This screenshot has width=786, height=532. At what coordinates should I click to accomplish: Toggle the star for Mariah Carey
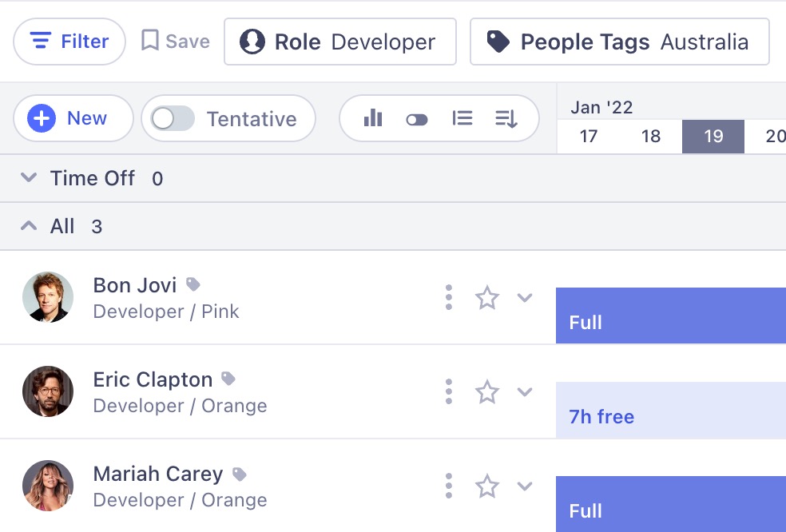[487, 486]
